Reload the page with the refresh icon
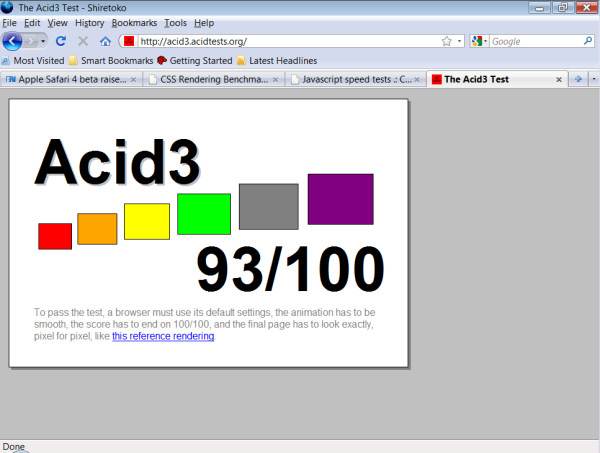The height and width of the screenshot is (453, 600). [x=61, y=41]
